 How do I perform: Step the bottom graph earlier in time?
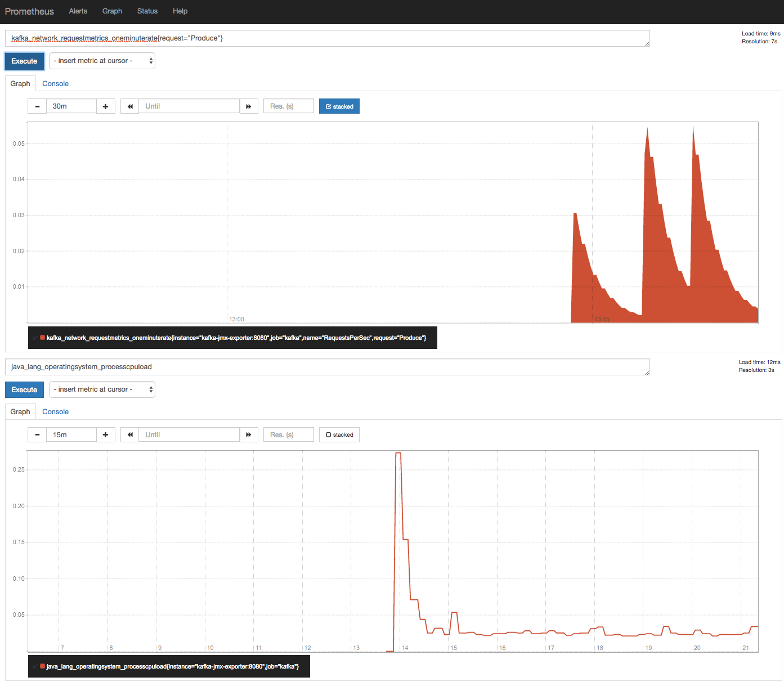coord(129,434)
